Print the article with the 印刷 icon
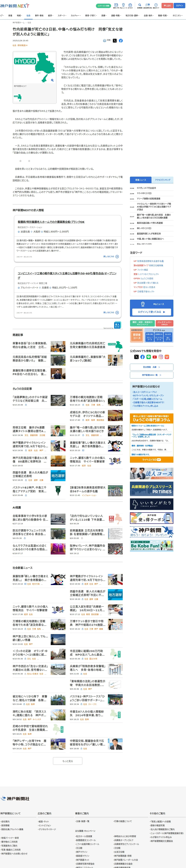This screenshot has height=868, width=186. tap(106, 41)
